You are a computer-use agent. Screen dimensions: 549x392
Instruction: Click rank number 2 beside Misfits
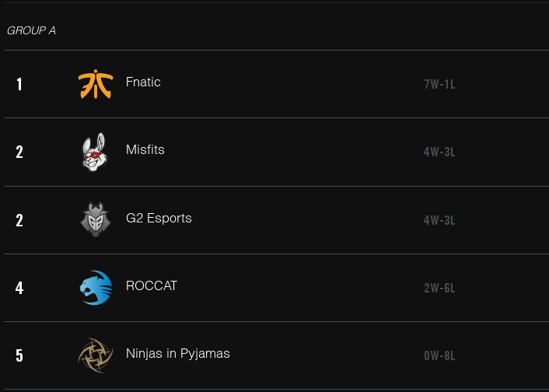tap(19, 152)
